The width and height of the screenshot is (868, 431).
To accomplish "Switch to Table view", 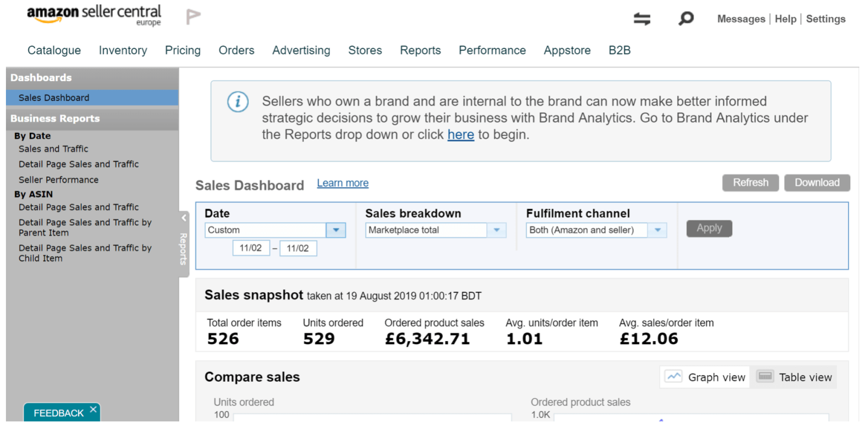I will pos(794,377).
